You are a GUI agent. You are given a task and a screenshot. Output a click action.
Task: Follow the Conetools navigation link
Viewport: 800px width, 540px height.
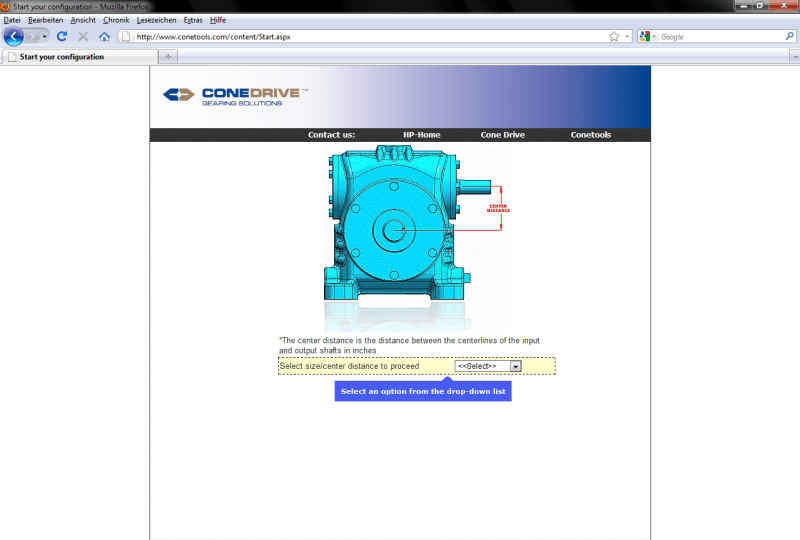[x=591, y=135]
